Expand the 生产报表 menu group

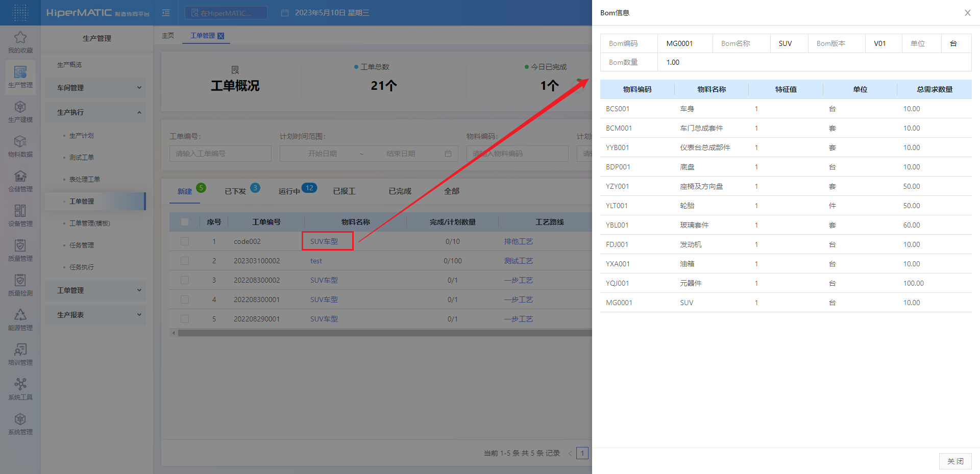95,315
